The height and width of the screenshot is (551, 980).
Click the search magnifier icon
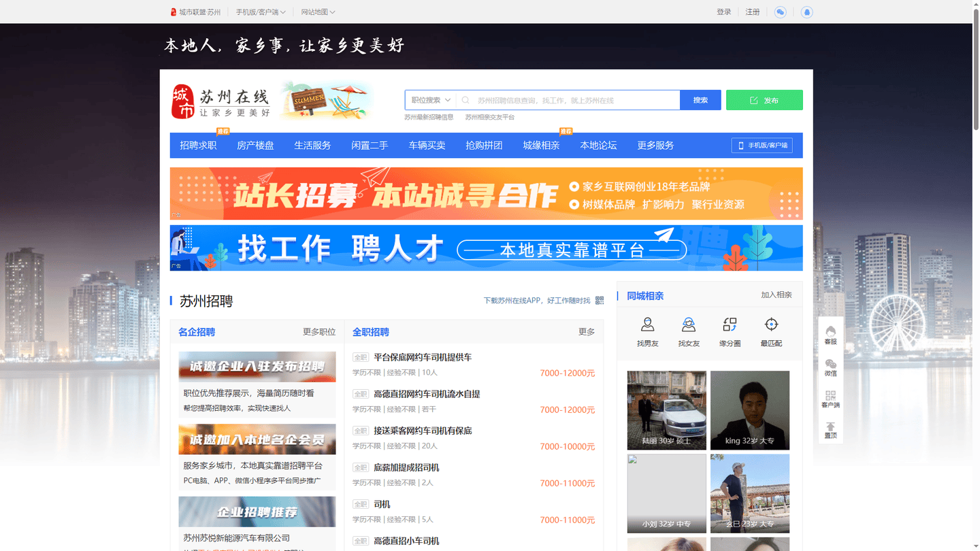click(x=465, y=100)
